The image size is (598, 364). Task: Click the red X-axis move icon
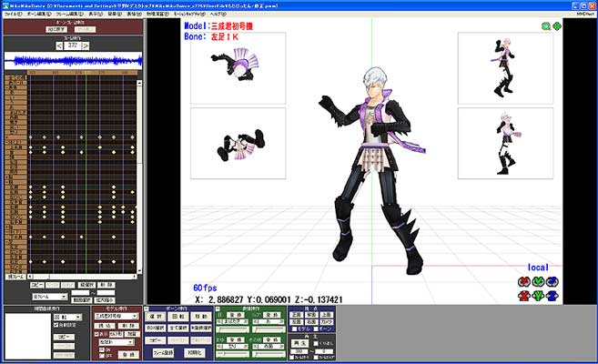[524, 296]
